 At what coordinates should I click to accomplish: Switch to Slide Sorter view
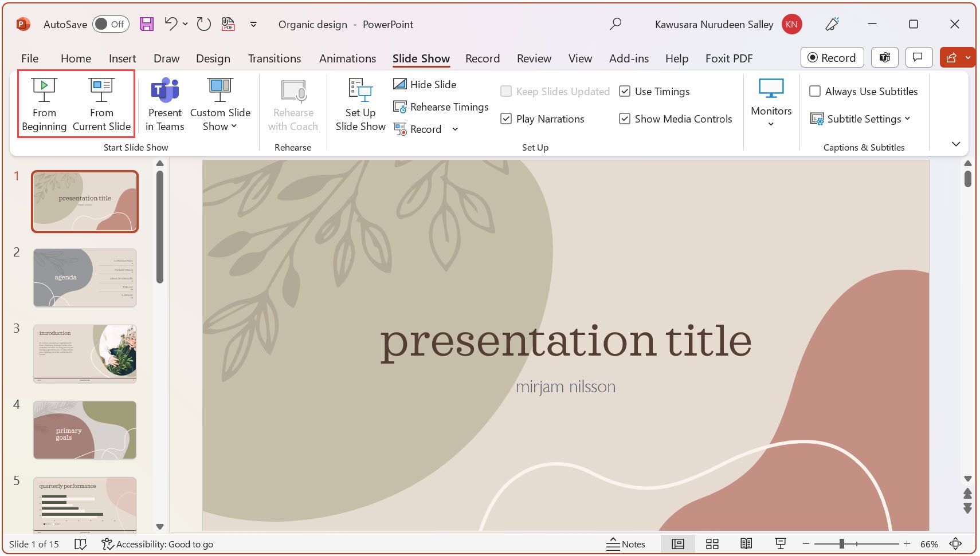click(x=712, y=544)
